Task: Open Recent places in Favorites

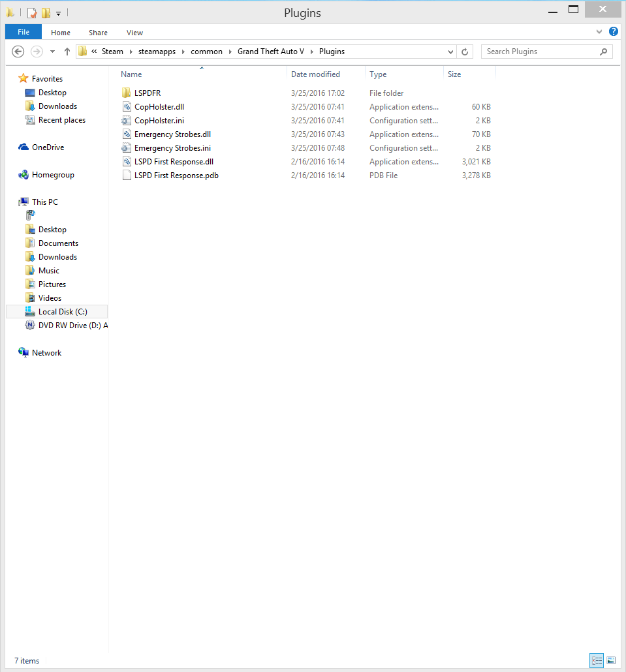Action: [62, 120]
